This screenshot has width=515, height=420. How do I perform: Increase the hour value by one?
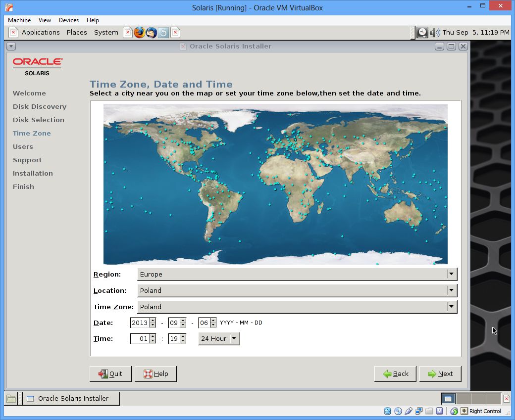pyautogui.click(x=153, y=336)
